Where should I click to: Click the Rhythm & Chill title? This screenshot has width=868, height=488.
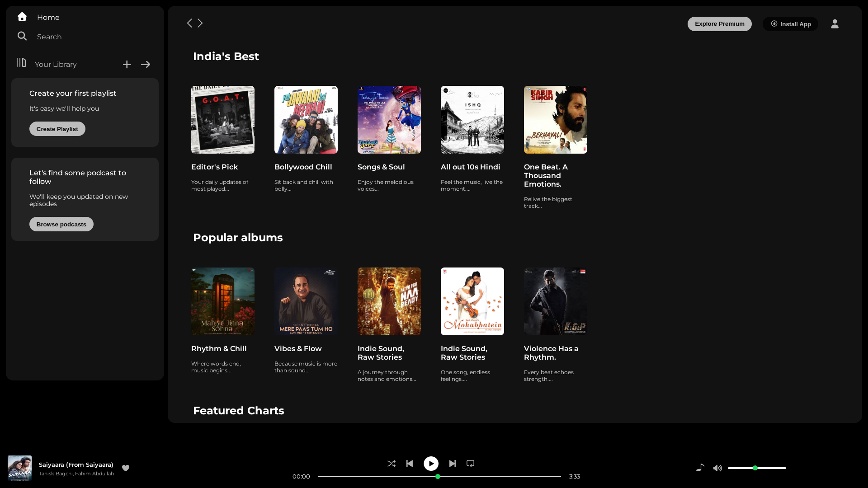(x=219, y=348)
